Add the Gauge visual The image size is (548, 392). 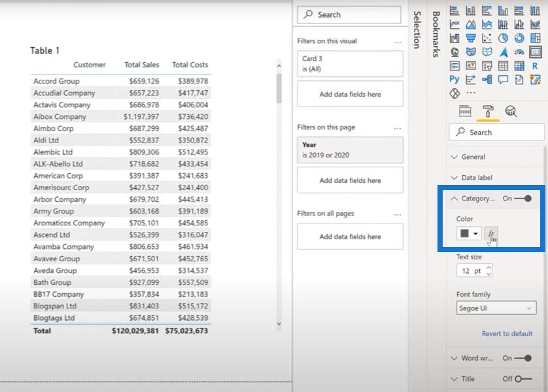[x=519, y=52]
